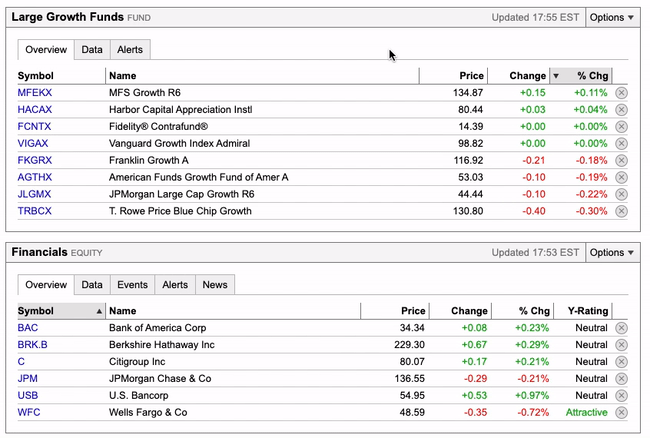Image resolution: width=650 pixels, height=438 pixels.
Task: Click 'Updated 17:53 EST' timestamp
Action: (x=535, y=252)
